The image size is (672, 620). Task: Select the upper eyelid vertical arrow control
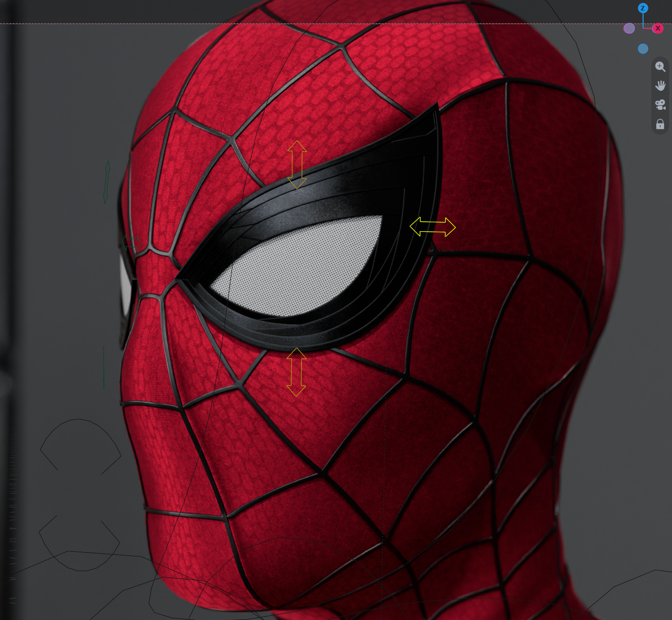297,164
